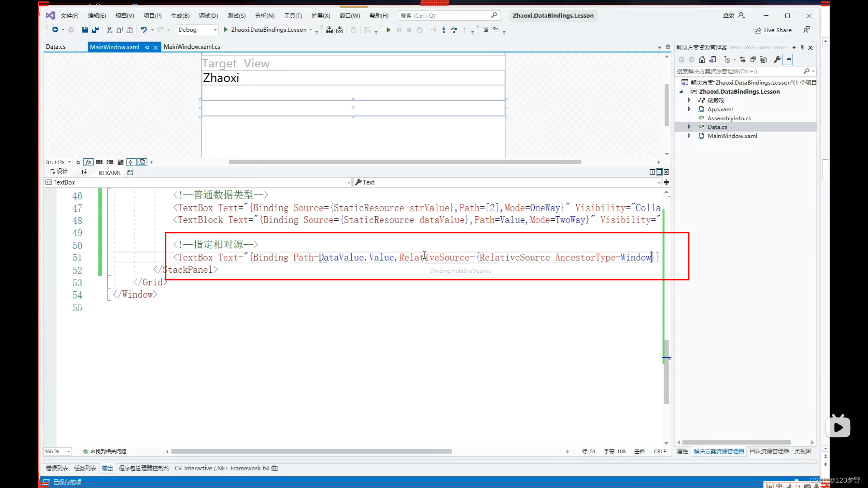Click the Step Into debug icon
868x488 pixels.
point(443,30)
